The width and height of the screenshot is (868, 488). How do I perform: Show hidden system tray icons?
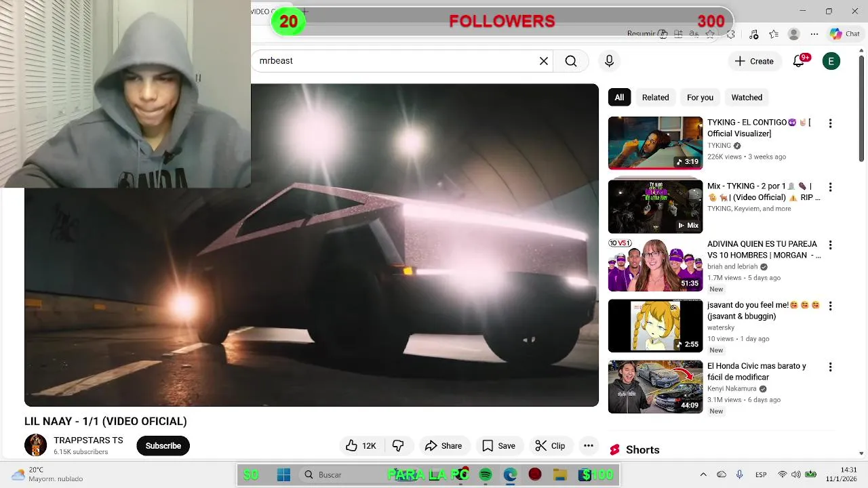click(x=703, y=474)
